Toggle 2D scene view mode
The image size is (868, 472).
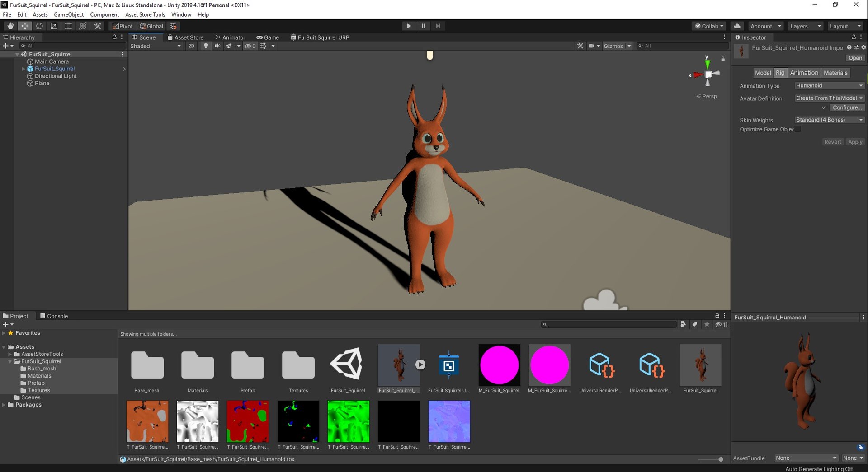coord(191,46)
